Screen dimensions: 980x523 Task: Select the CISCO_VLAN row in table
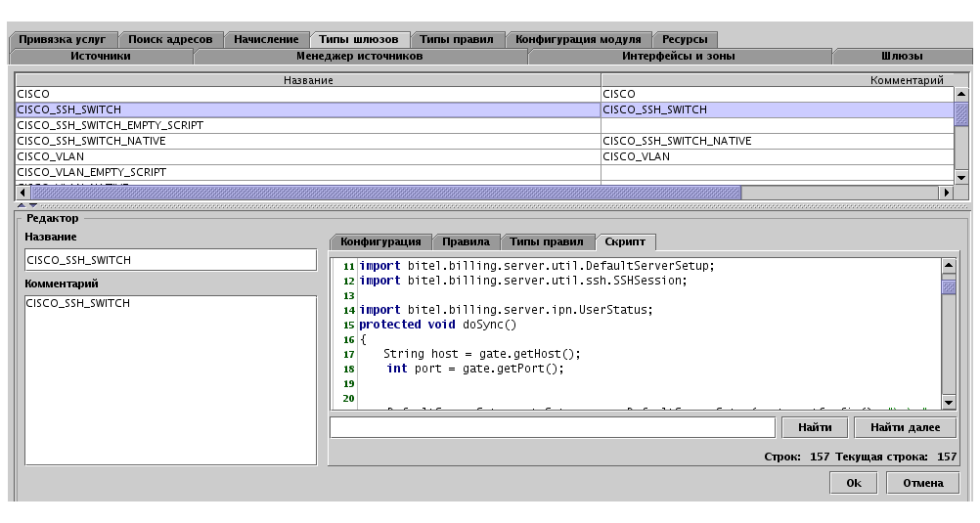(x=307, y=156)
